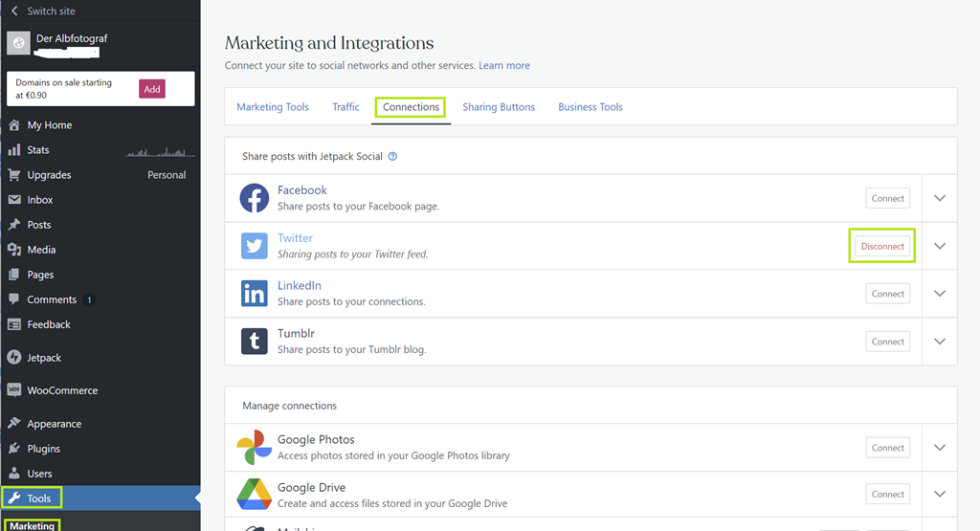Click the Facebook logo icon

(254, 198)
